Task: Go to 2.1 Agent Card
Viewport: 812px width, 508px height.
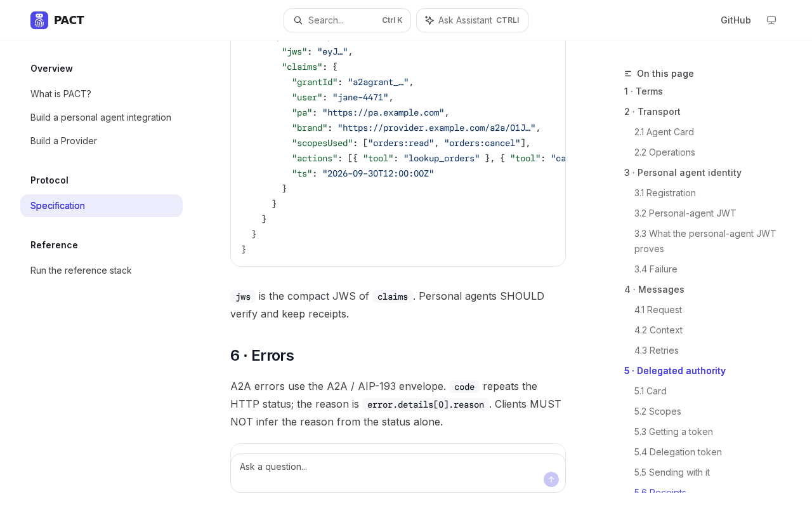Action: pyautogui.click(x=664, y=132)
